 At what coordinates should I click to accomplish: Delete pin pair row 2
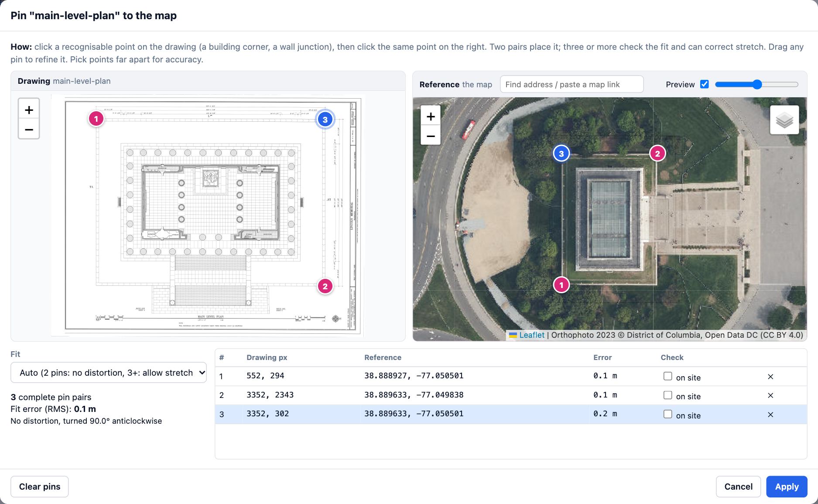click(x=770, y=395)
